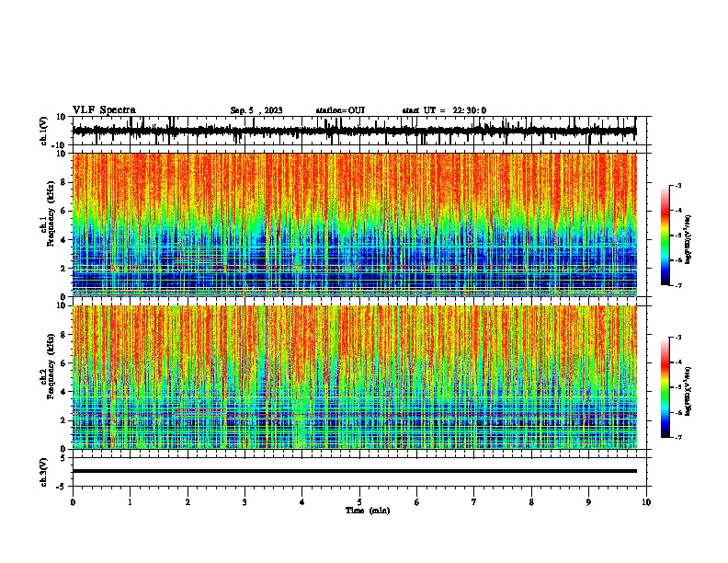Click tick label "8" on the Time axis

coord(531,502)
